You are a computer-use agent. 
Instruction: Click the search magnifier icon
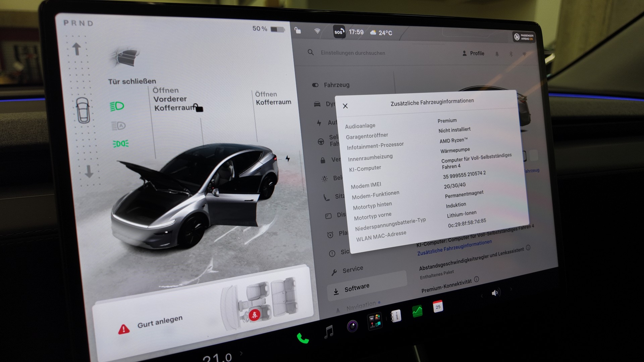(x=311, y=52)
